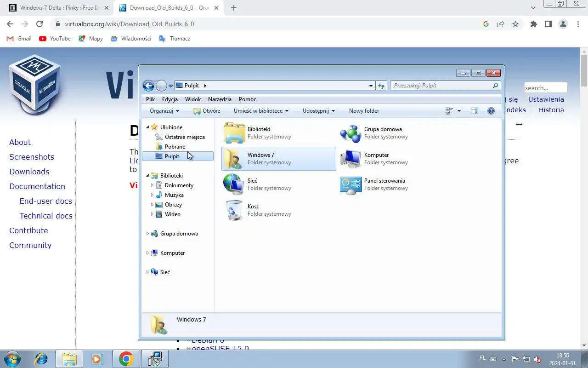Open the Sieć network icon
This screenshot has width=588, height=368.
[234, 184]
